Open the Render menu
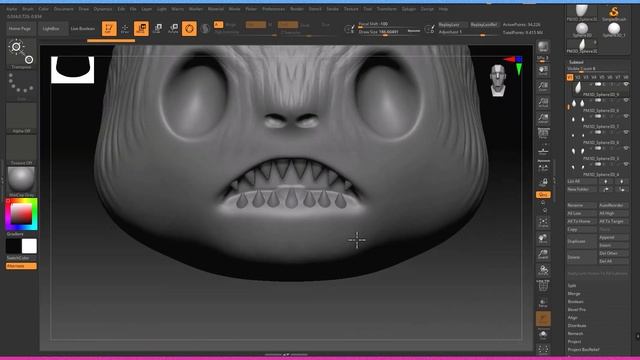The image size is (640, 360). coord(297,9)
